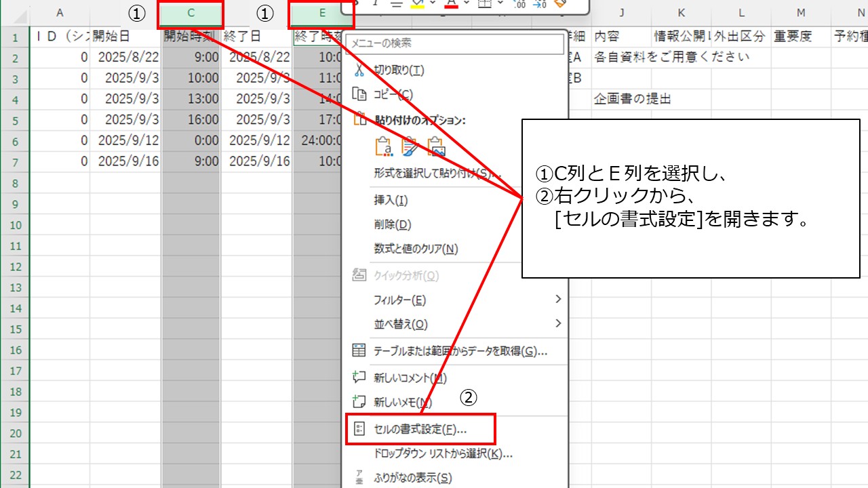
Task: Click the 重要度 header cell
Action: tap(801, 37)
